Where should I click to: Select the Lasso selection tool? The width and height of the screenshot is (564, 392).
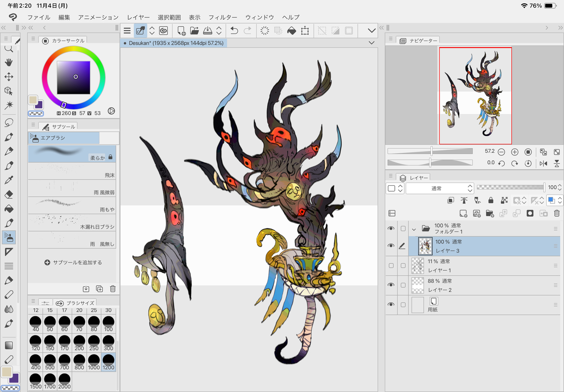[x=8, y=123]
